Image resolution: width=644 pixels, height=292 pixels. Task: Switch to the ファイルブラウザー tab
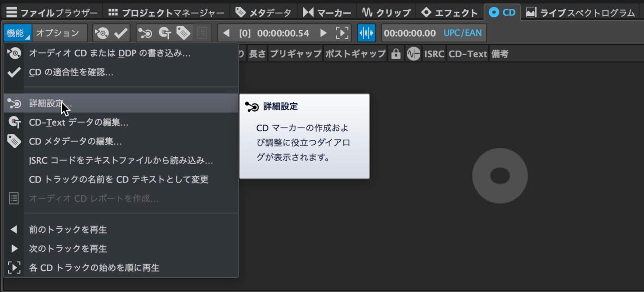[x=52, y=13]
